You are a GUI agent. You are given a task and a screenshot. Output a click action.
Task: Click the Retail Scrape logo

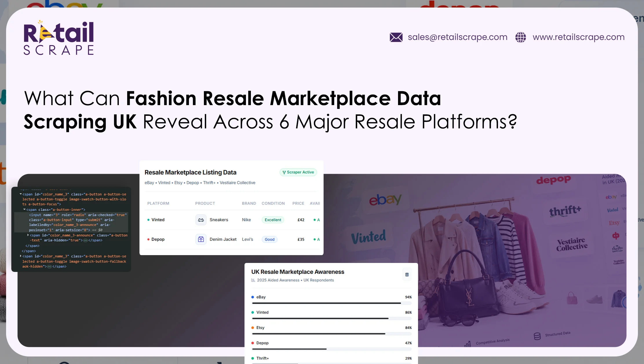coord(59,38)
